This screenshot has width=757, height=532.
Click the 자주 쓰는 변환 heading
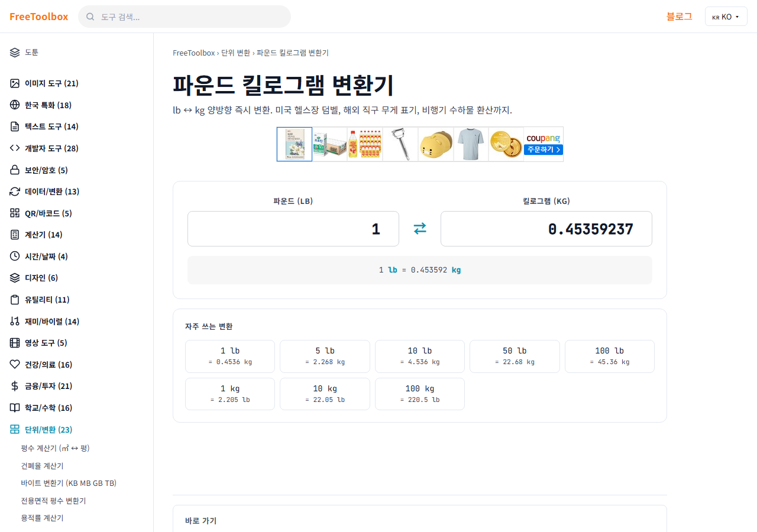(209, 326)
